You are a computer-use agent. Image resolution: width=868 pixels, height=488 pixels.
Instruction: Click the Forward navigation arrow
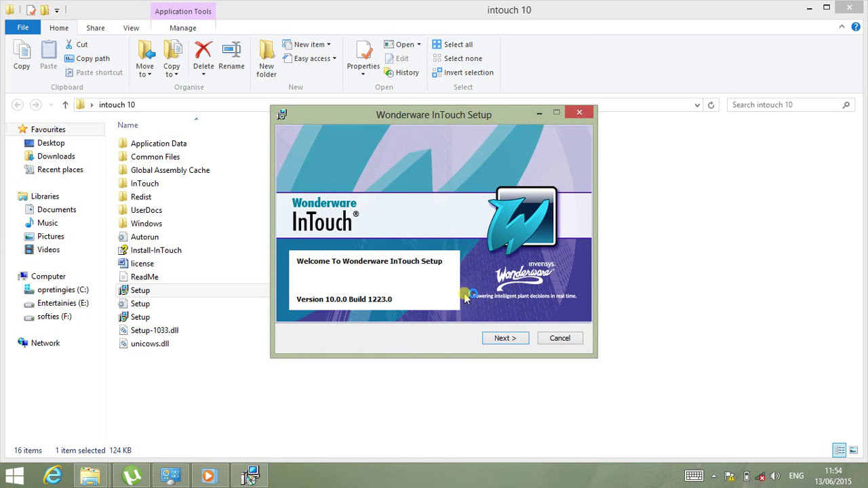pos(35,105)
